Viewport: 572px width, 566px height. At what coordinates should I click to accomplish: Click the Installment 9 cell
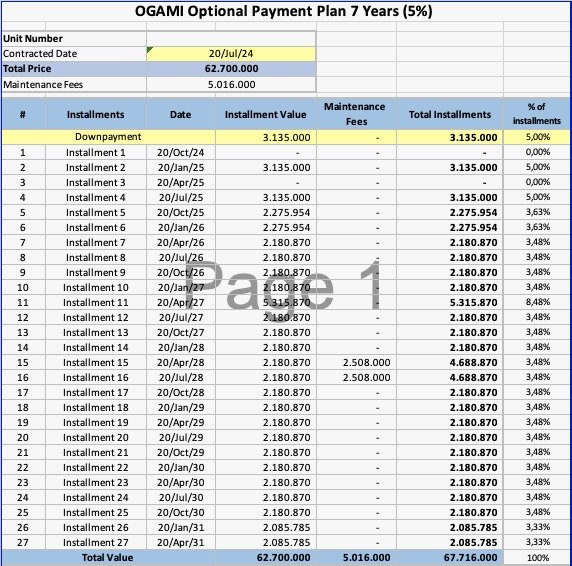96,272
